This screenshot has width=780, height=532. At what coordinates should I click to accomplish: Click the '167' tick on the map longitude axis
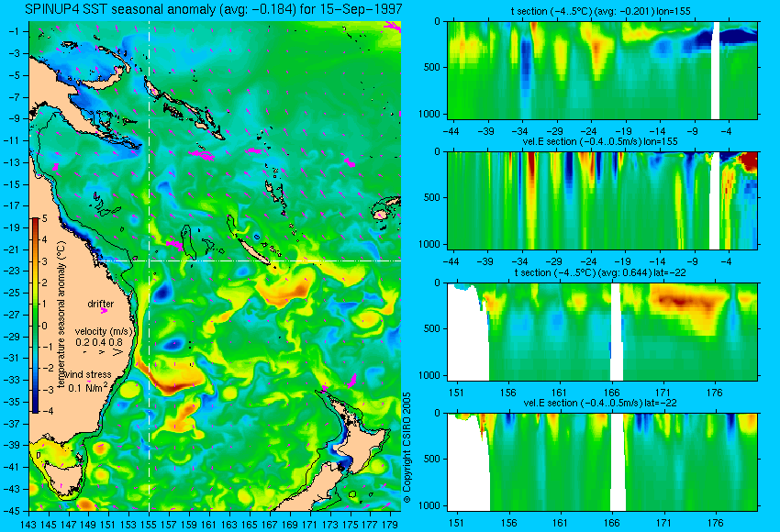click(x=269, y=524)
